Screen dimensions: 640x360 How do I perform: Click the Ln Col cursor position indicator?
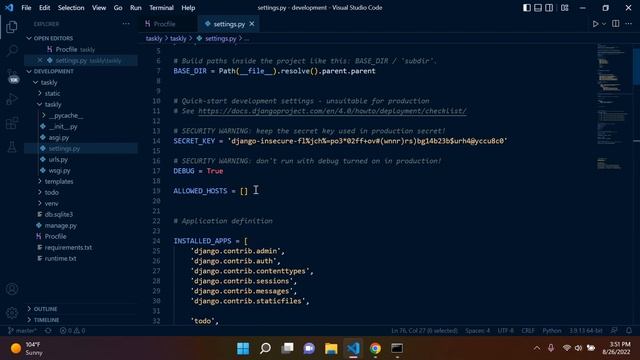coord(424,331)
